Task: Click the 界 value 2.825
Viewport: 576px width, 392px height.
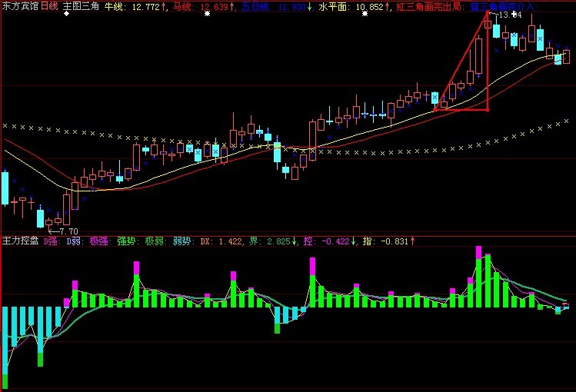Action: click(x=278, y=241)
